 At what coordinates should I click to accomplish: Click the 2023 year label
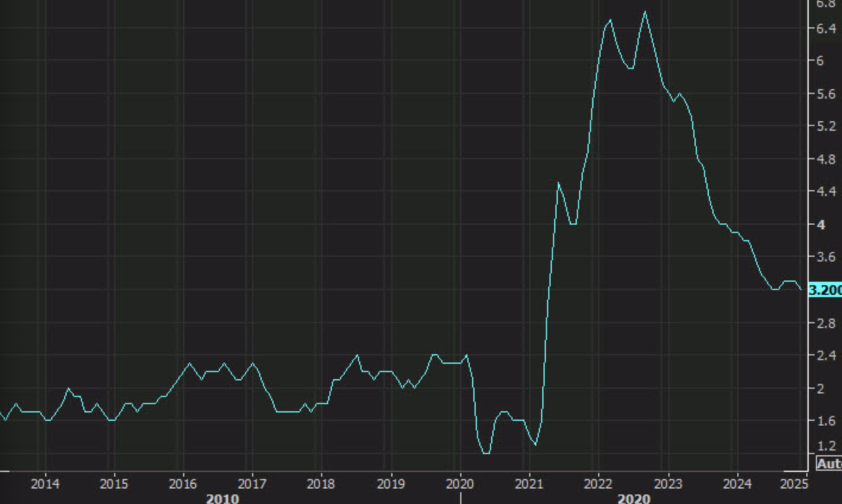pyautogui.click(x=667, y=483)
